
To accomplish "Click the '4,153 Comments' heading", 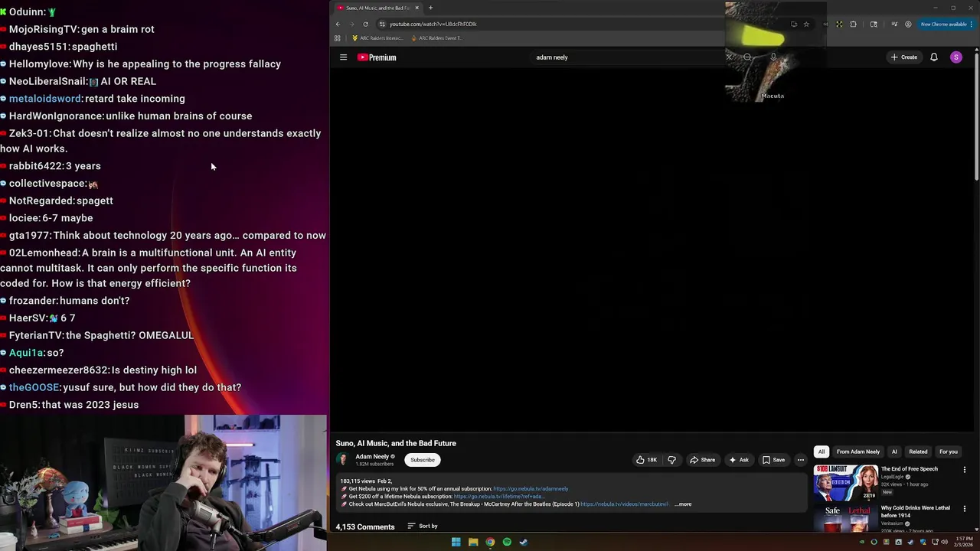I will tap(365, 527).
